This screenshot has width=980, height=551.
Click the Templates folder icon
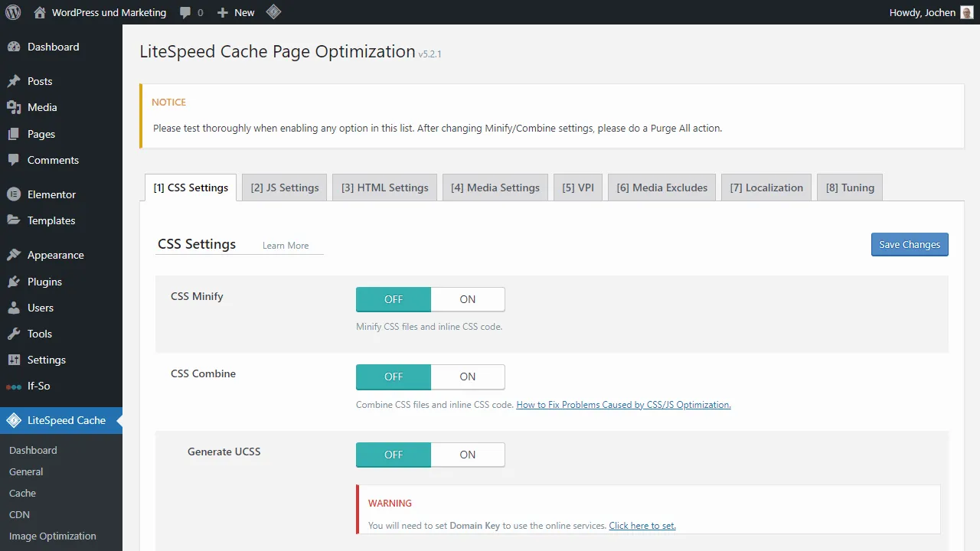(x=14, y=220)
